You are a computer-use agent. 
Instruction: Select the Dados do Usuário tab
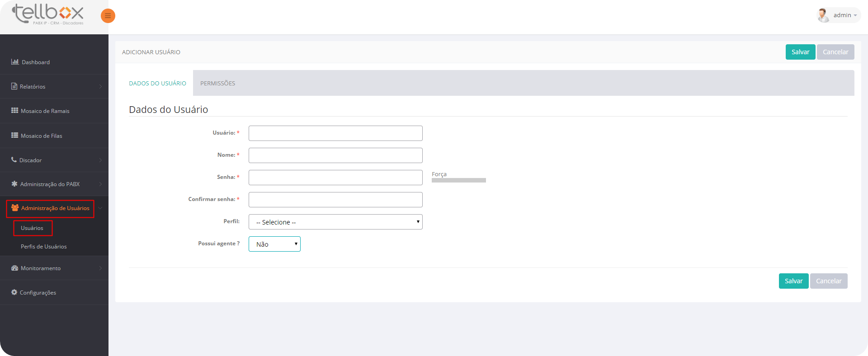coord(157,84)
